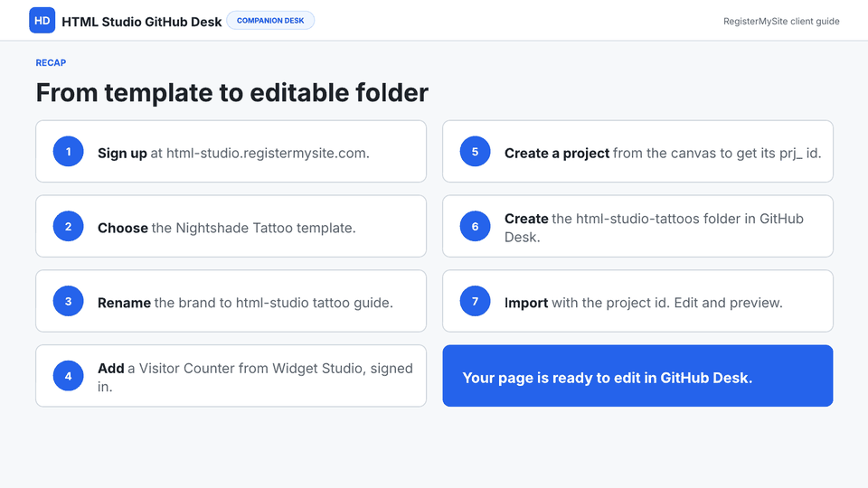Click step number 5 circle
This screenshot has height=488, width=868.
pyautogui.click(x=475, y=151)
